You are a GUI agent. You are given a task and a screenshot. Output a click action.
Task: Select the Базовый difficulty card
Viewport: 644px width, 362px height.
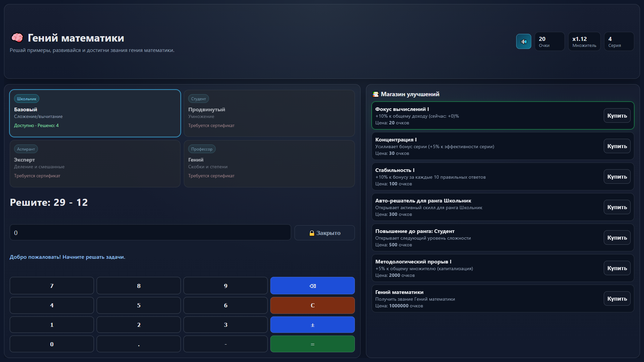[95, 113]
